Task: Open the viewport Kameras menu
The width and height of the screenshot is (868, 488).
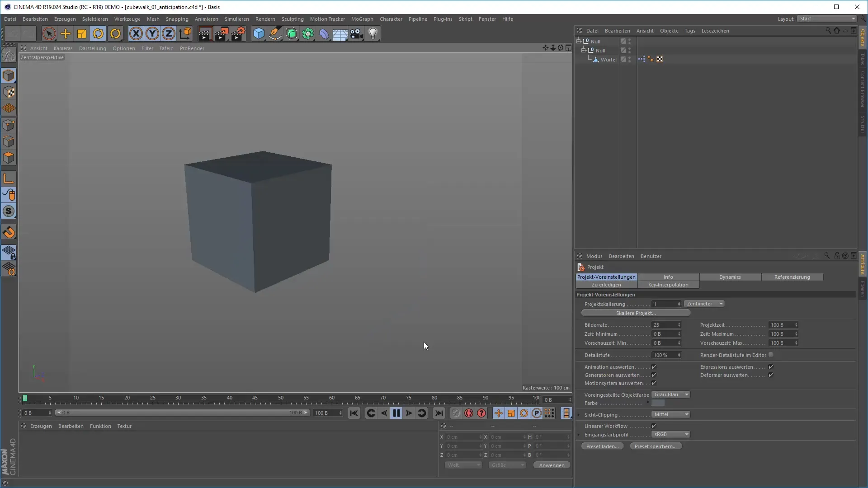Action: [63, 48]
